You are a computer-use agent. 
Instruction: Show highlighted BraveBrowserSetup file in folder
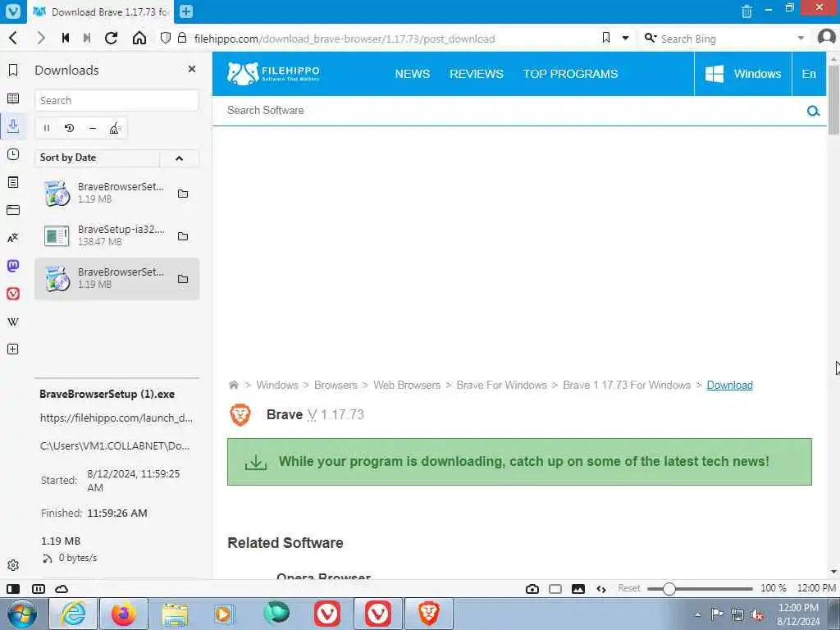point(183,279)
